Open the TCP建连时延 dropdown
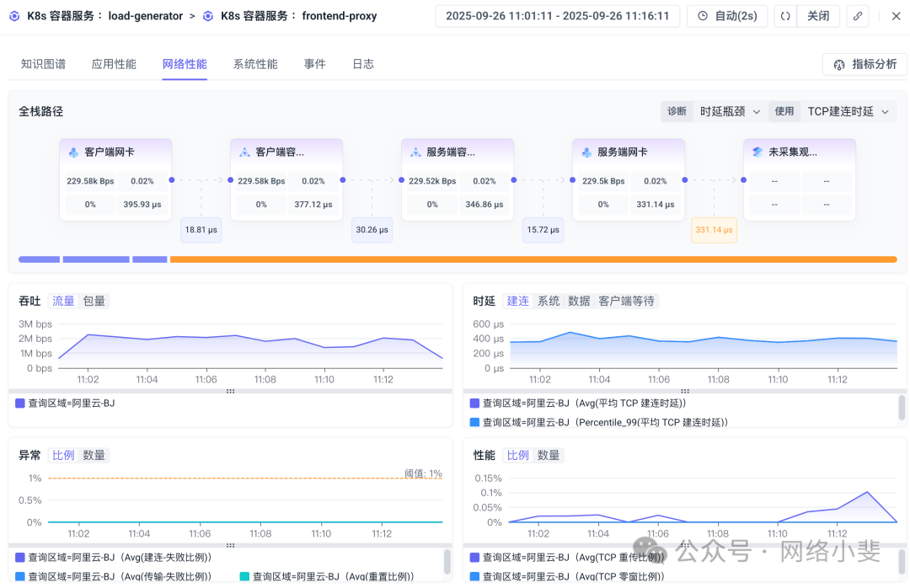The image size is (910, 588). click(x=848, y=110)
